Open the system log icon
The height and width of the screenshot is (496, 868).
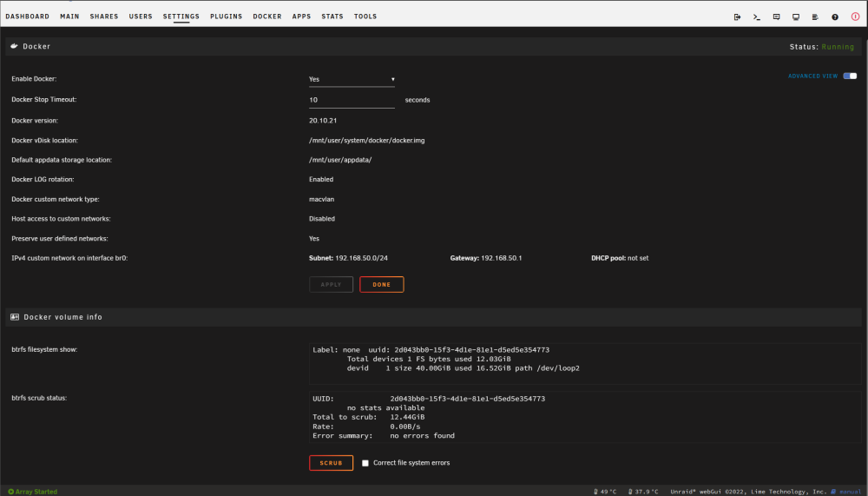(x=815, y=17)
